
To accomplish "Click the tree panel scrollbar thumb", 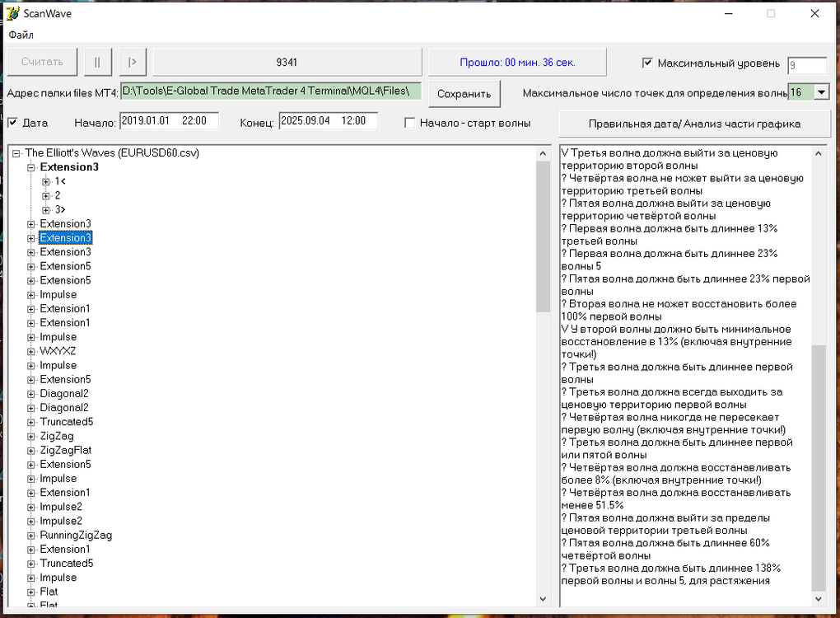I will [x=543, y=236].
